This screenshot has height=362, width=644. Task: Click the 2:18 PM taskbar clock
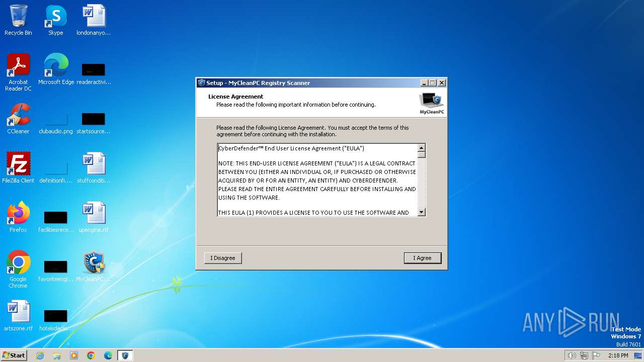point(618,355)
